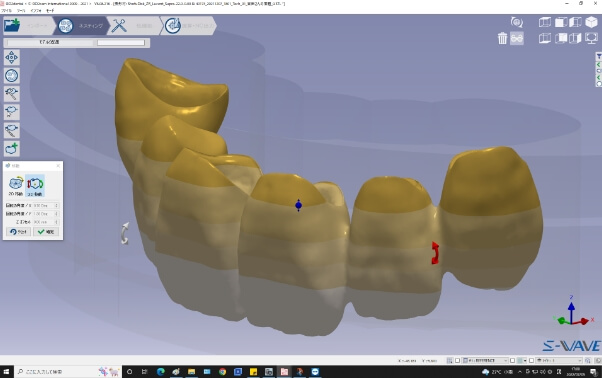Viewport: 602px width, 378px height.
Task: Click the blue Z-axis move handle on tooth
Action: tap(298, 205)
